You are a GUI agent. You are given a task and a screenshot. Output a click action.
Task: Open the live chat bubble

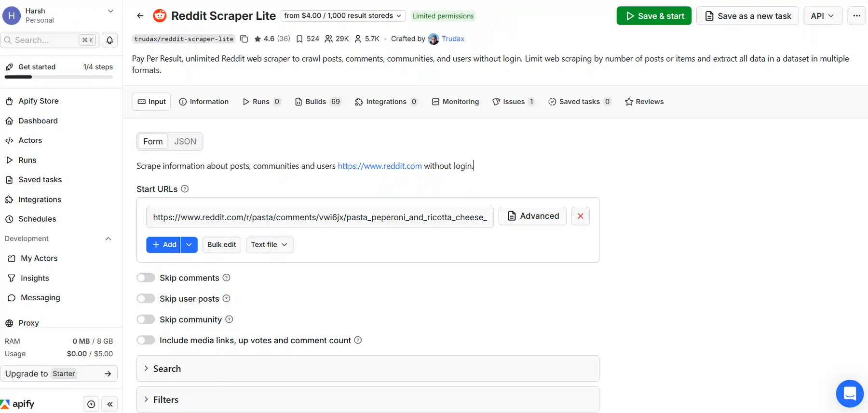(x=850, y=393)
